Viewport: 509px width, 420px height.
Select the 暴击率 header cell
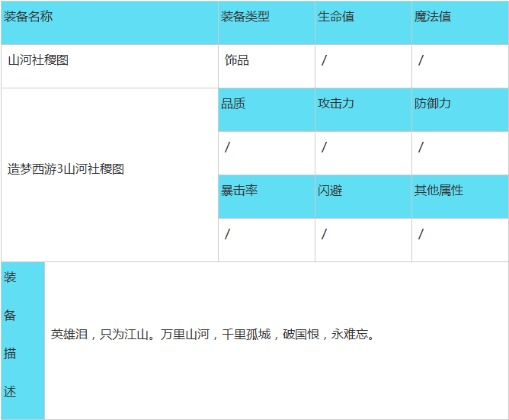[267, 197]
